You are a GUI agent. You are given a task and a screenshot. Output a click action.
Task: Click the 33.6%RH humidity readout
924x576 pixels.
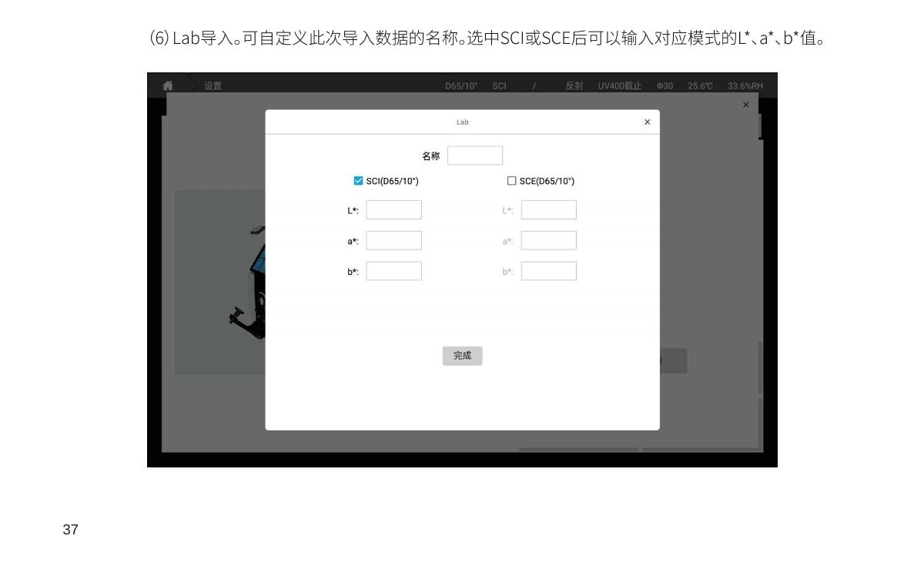[745, 85]
